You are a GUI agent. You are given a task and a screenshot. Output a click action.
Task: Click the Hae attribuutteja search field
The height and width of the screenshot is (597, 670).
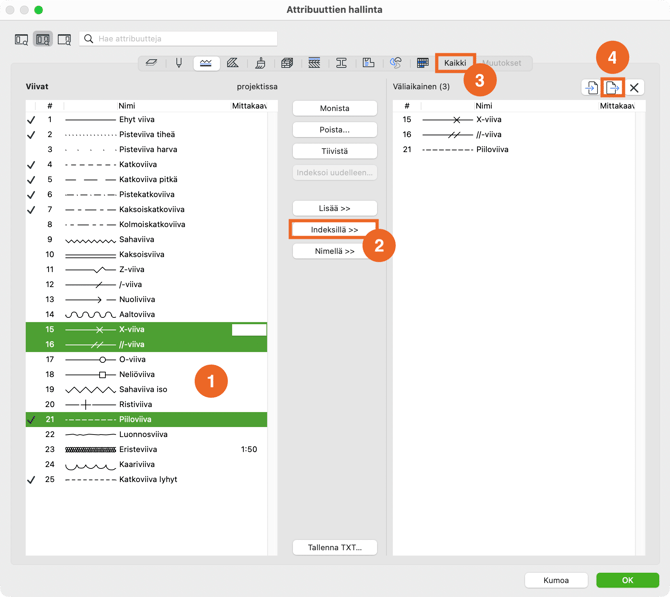point(180,39)
